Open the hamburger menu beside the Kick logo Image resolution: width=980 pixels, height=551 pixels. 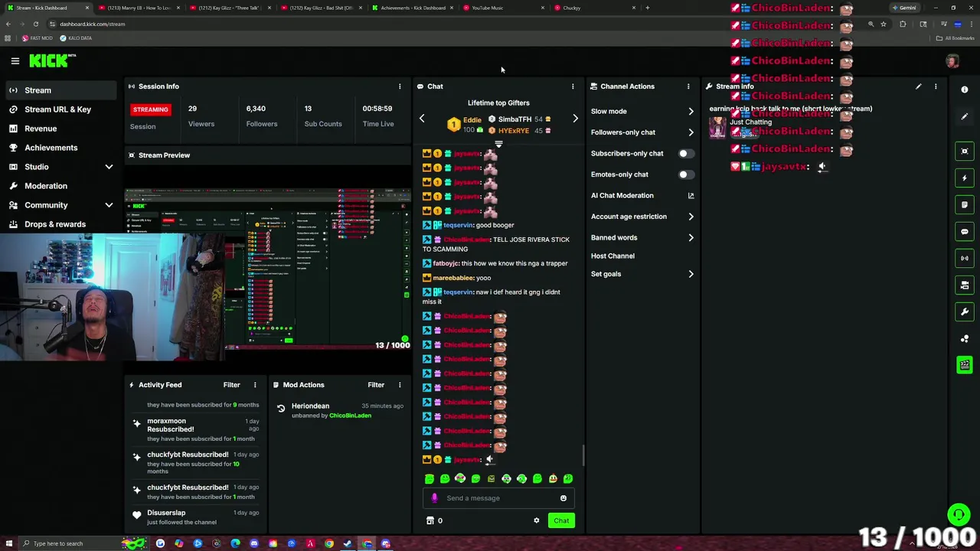pos(15,60)
